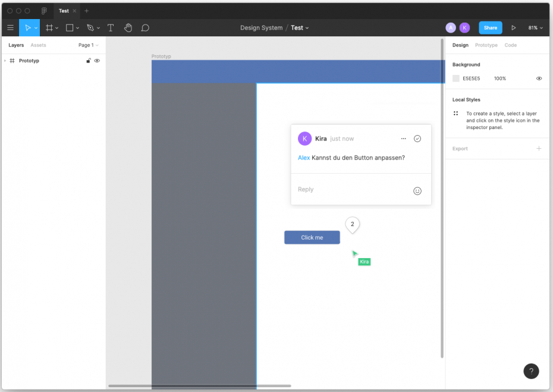Activate the Hand tool
The width and height of the screenshot is (553, 392).
coord(128,28)
